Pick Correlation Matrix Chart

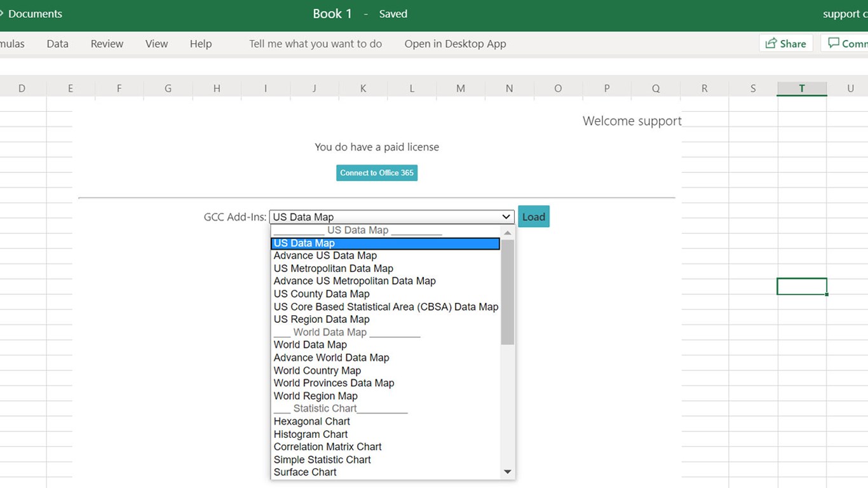386,447
